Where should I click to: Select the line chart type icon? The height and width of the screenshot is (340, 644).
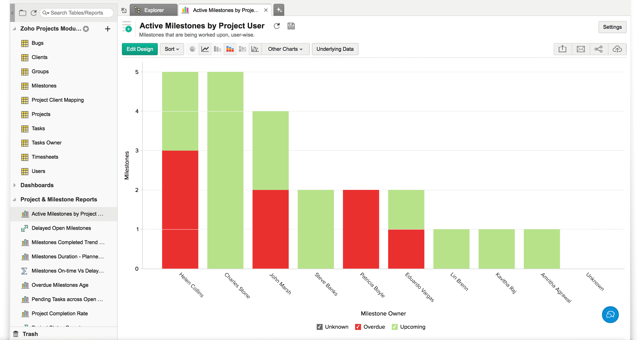tap(205, 49)
